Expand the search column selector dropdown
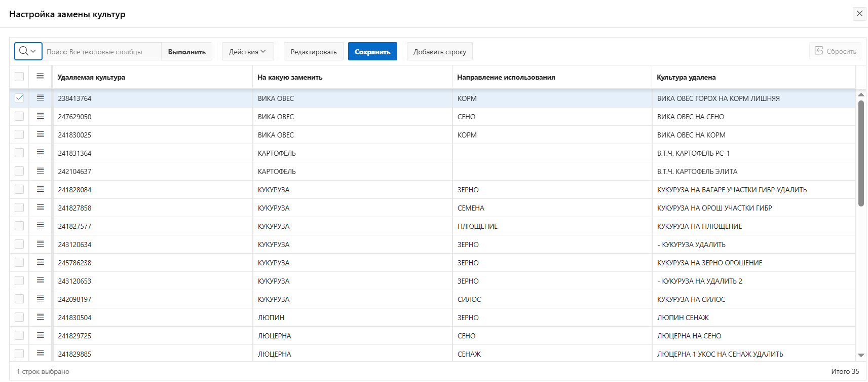 tap(28, 51)
